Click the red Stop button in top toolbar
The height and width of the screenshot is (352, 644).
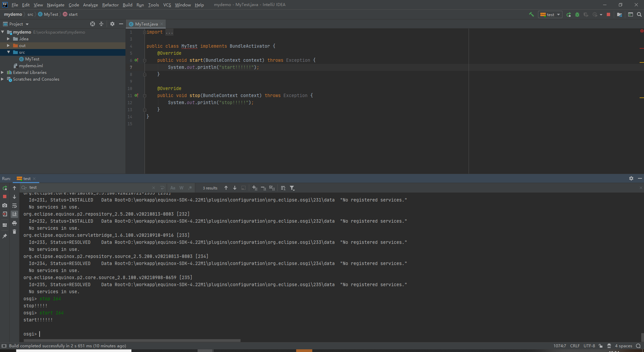pos(608,14)
